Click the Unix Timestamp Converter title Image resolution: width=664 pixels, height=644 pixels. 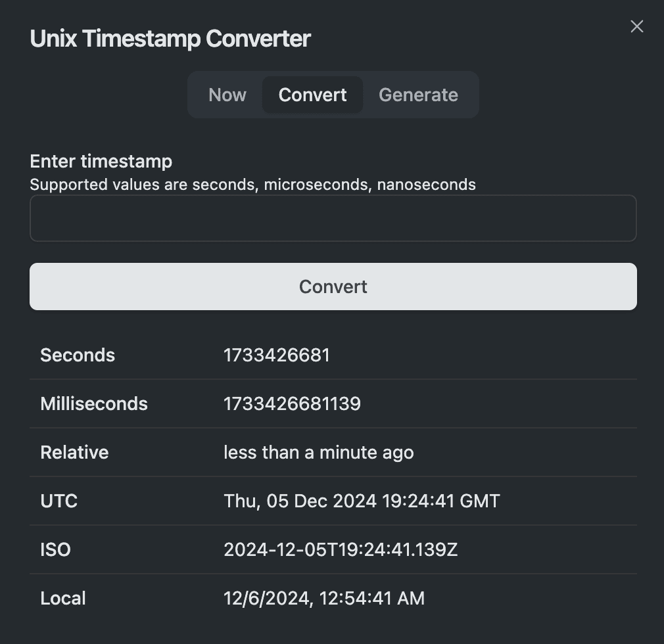pyautogui.click(x=170, y=39)
